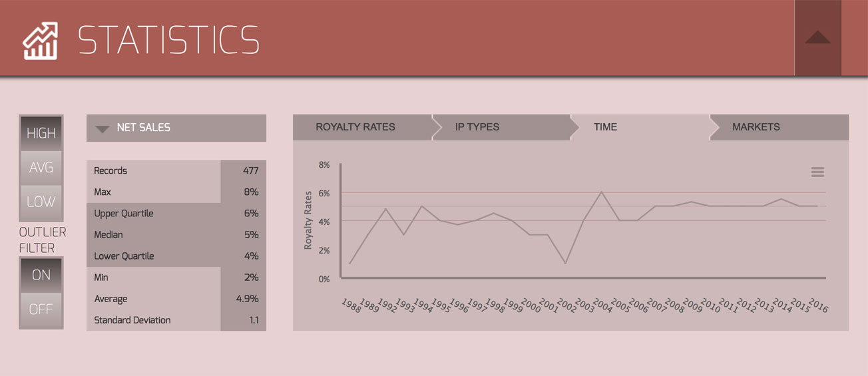Viewport: 868px width, 376px height.
Task: Open the chart hamburger menu icon
Action: [x=817, y=172]
